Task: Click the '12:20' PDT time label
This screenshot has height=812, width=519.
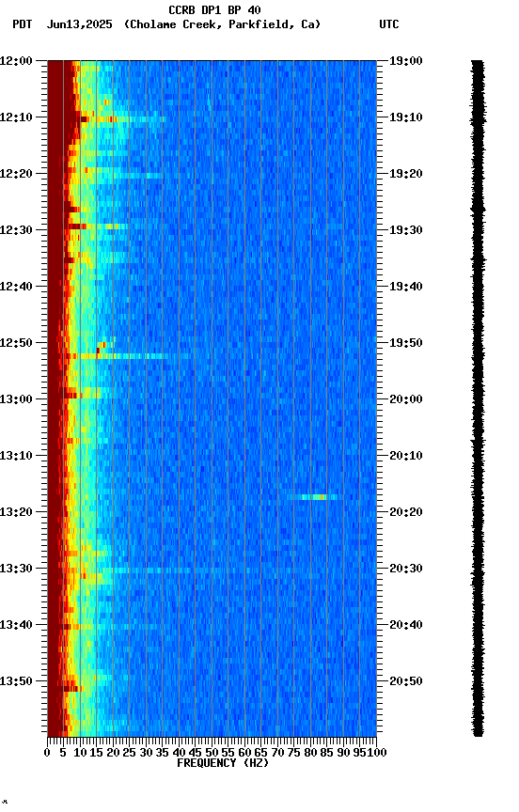Action: click(x=16, y=174)
